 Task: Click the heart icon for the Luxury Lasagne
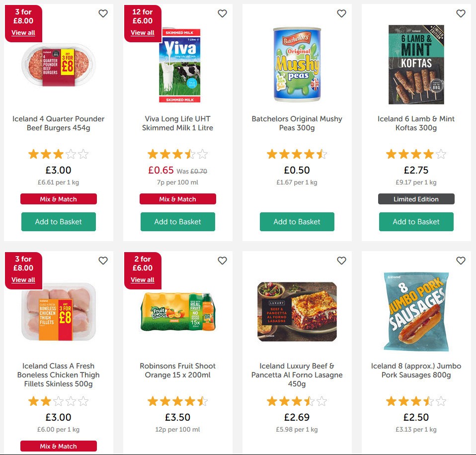(x=341, y=261)
